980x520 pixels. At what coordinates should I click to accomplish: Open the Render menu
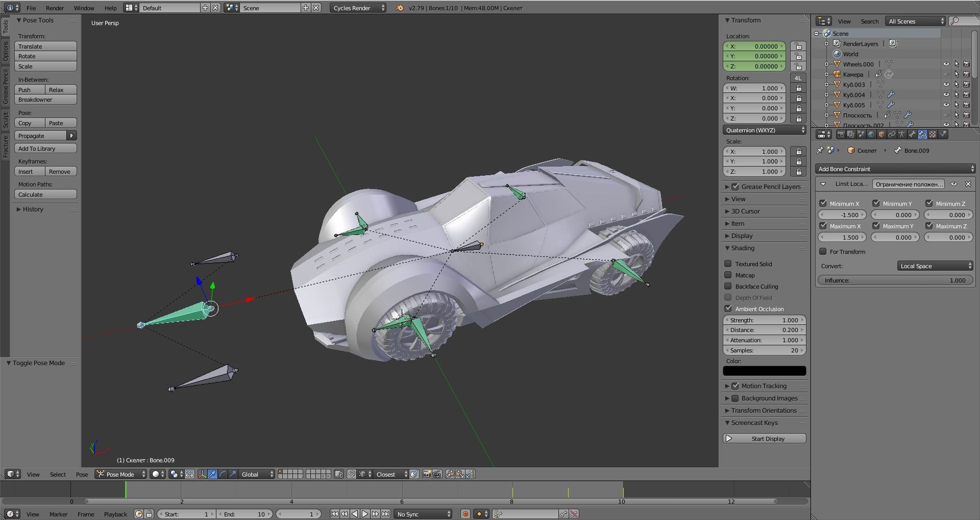point(55,8)
